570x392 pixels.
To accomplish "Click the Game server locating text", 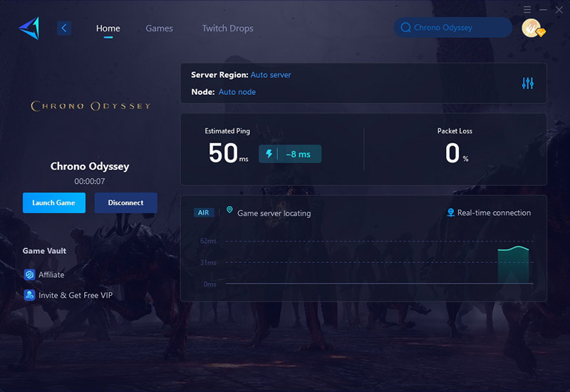I will [274, 213].
